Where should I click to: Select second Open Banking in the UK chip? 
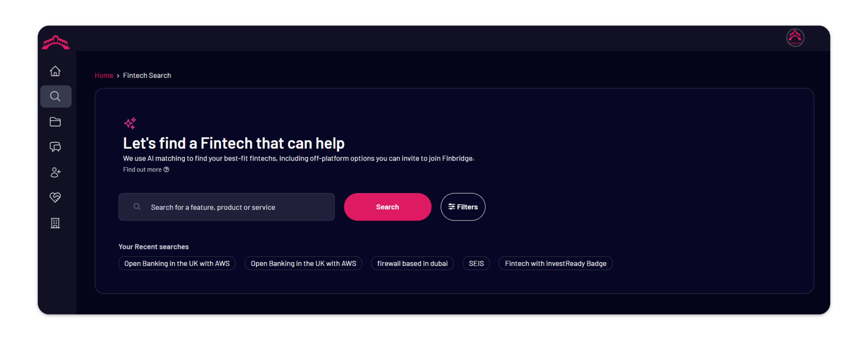tap(303, 264)
